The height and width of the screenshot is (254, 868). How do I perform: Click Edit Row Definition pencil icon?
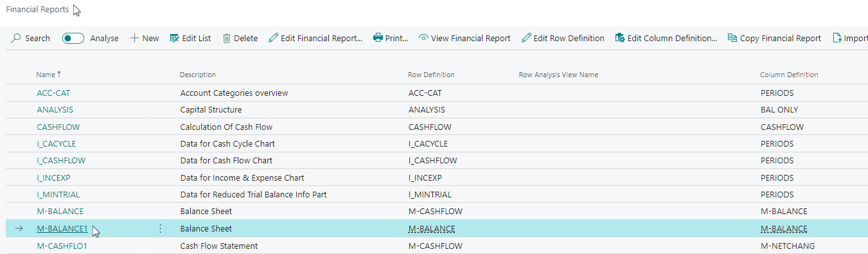[526, 39]
